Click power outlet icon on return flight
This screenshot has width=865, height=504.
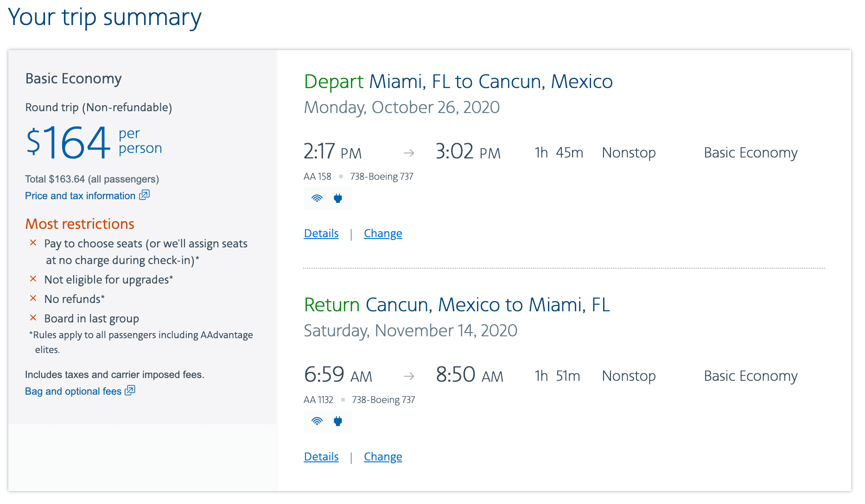click(x=338, y=421)
